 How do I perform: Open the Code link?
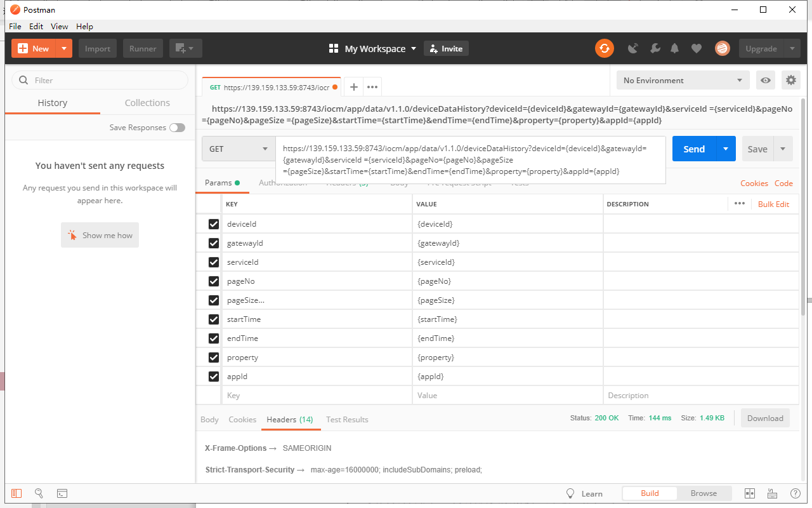click(x=783, y=183)
